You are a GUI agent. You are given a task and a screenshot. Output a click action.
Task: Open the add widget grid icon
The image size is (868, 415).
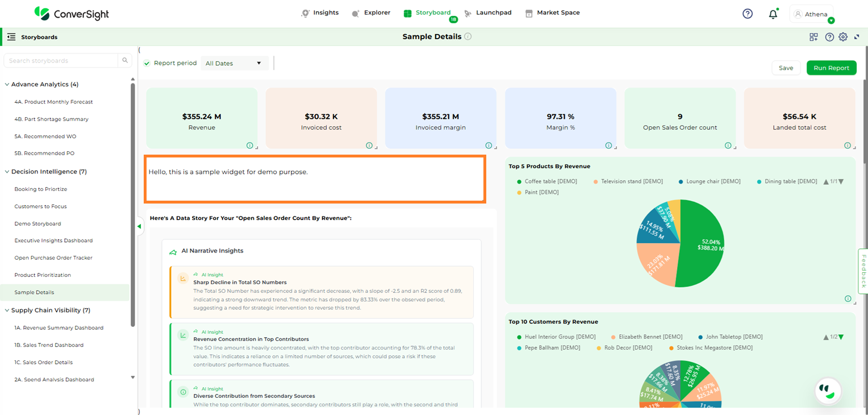click(813, 37)
